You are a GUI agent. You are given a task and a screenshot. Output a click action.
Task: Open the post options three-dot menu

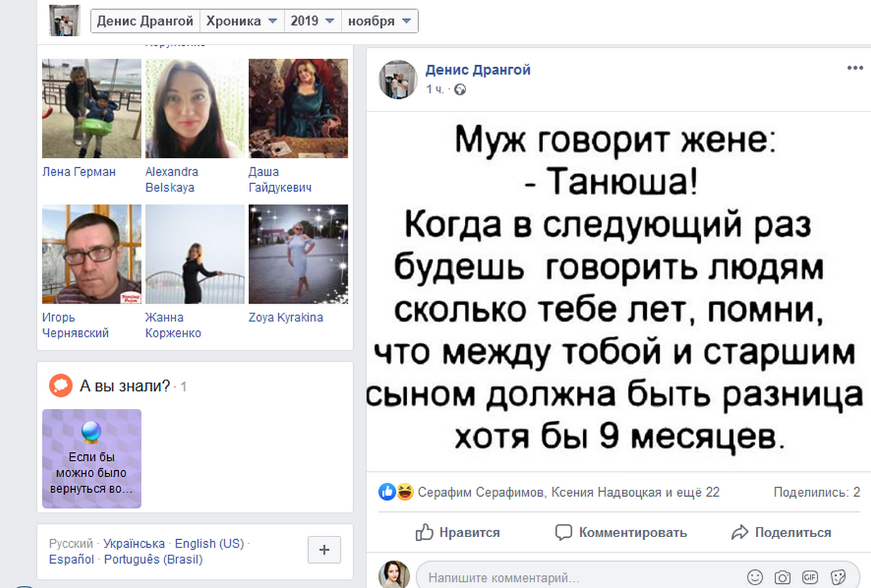pos(855,68)
